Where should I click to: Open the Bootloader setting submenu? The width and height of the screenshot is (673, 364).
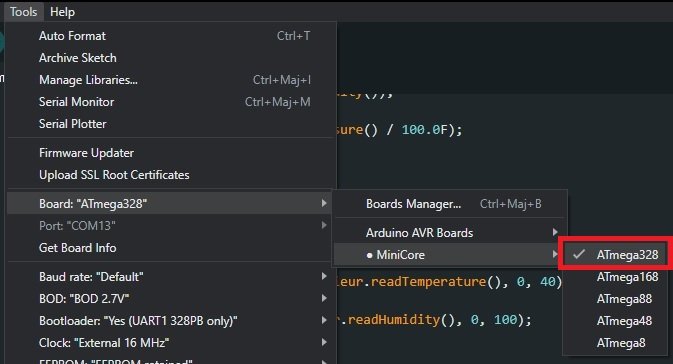click(x=170, y=321)
